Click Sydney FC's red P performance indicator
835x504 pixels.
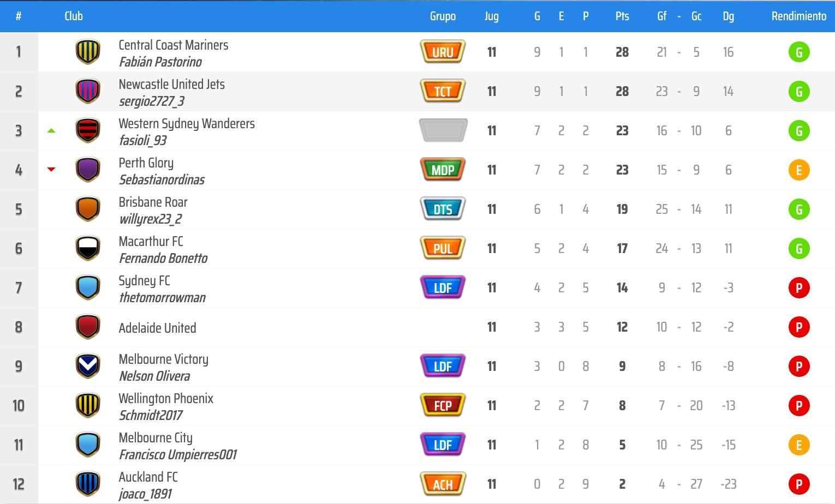click(x=798, y=288)
